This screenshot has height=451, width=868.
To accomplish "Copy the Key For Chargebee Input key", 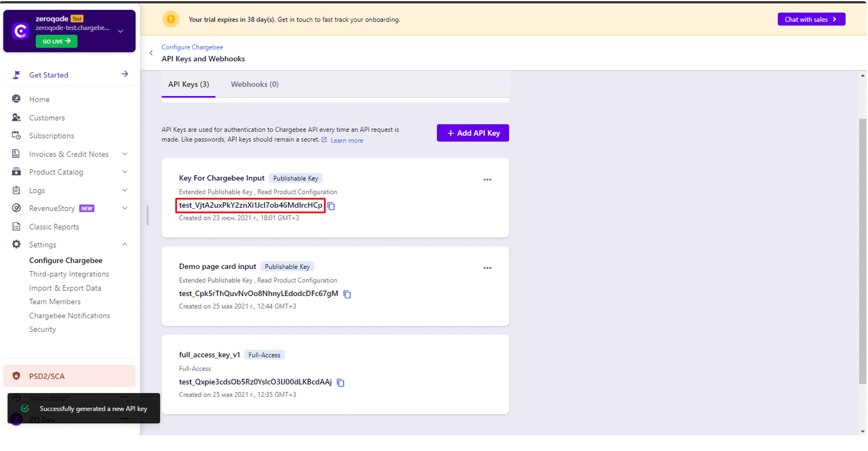I will [332, 206].
